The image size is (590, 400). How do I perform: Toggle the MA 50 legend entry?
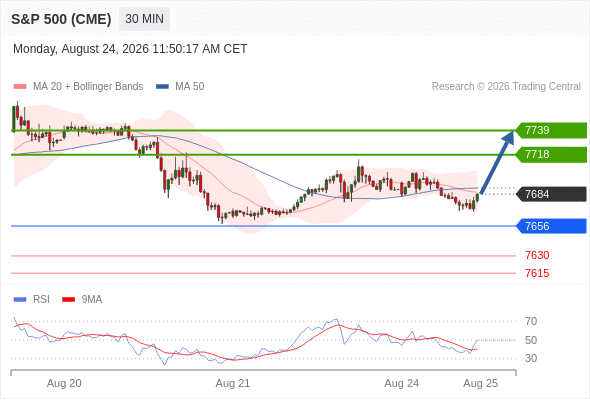180,87
